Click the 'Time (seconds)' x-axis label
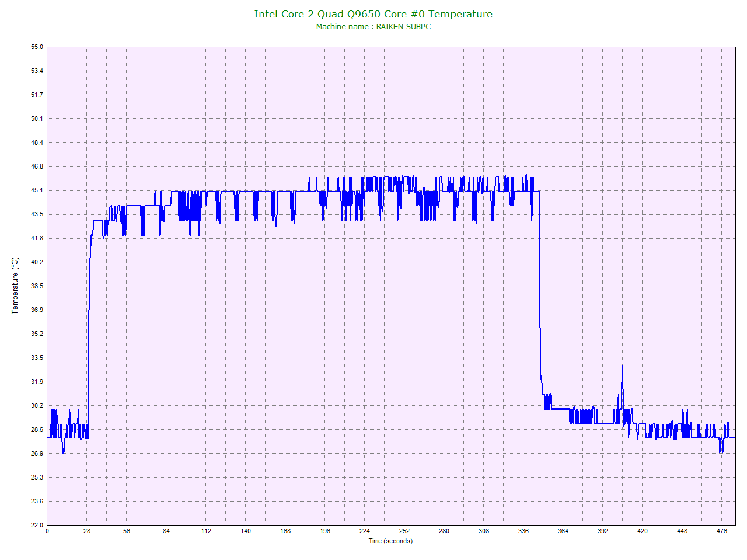 tap(390, 541)
